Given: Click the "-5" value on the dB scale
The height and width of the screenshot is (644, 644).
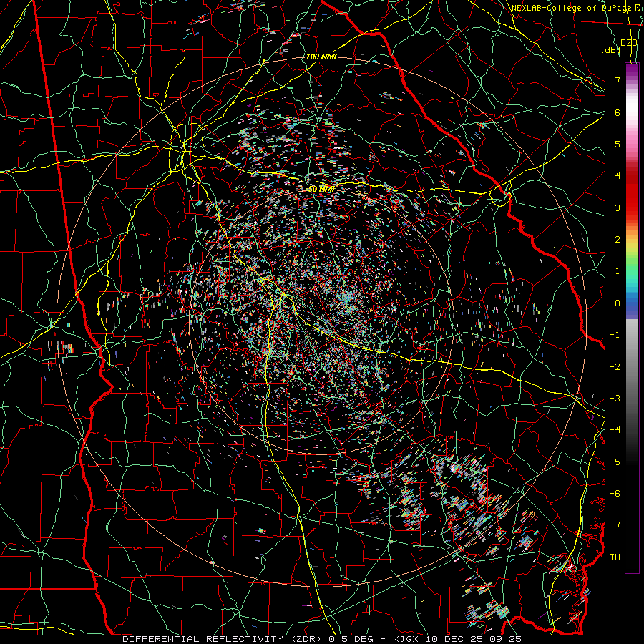Looking at the screenshot, I should [615, 462].
